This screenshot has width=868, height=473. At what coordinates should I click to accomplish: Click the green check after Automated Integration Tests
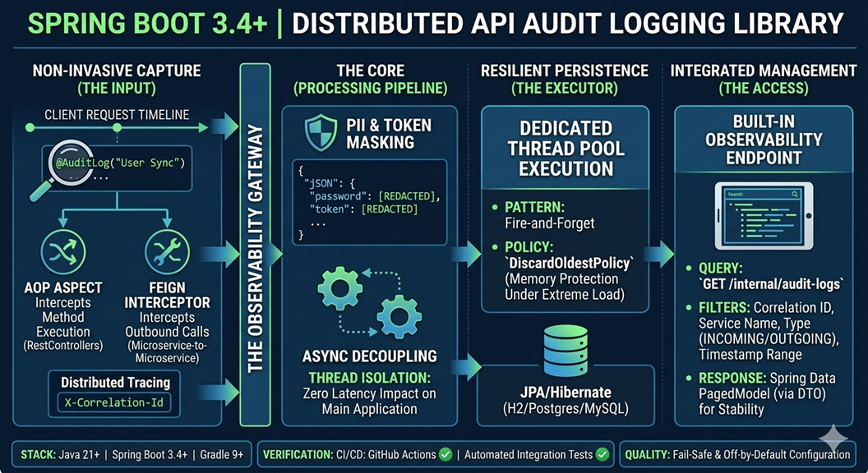[x=603, y=455]
